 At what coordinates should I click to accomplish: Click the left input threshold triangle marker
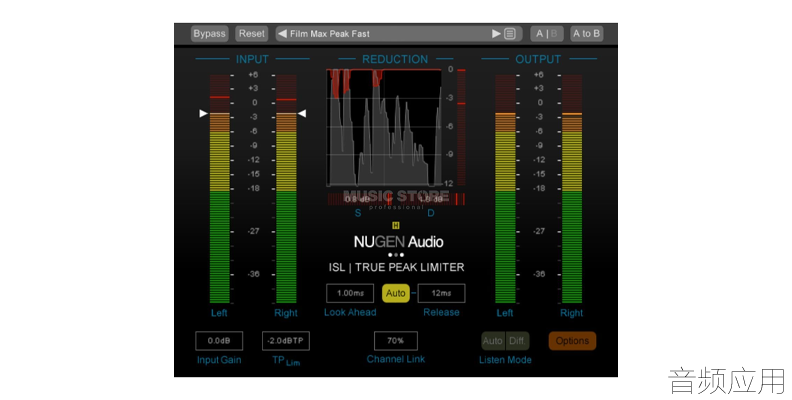204,114
